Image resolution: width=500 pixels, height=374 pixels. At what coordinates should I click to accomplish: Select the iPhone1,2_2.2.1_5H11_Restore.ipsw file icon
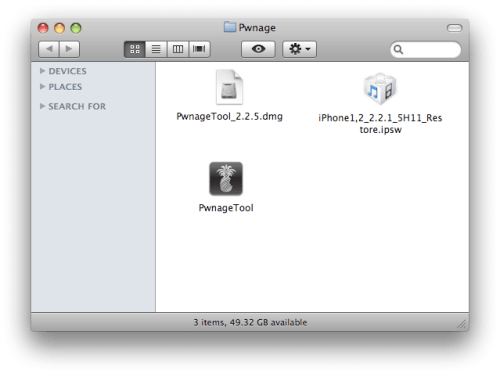(380, 89)
